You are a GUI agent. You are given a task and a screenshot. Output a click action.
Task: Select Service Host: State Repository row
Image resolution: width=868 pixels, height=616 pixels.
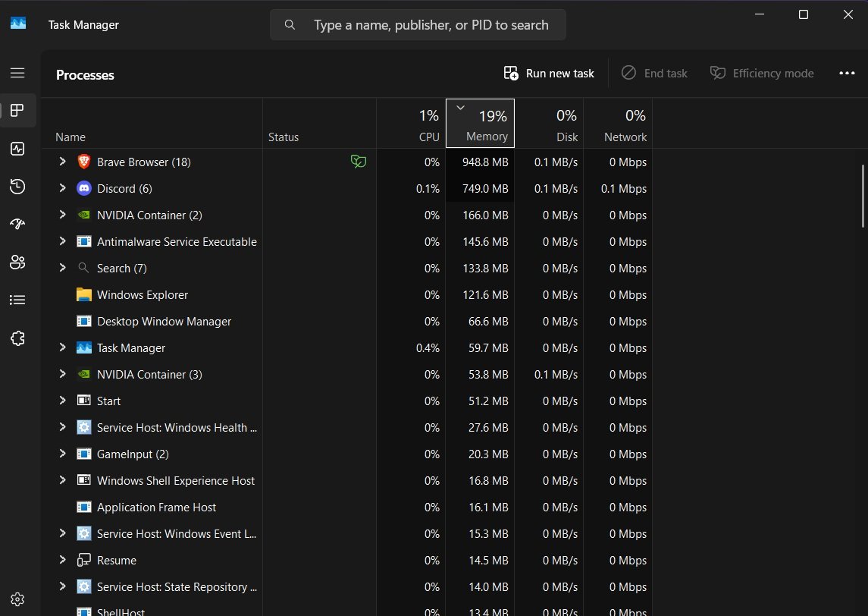click(347, 587)
